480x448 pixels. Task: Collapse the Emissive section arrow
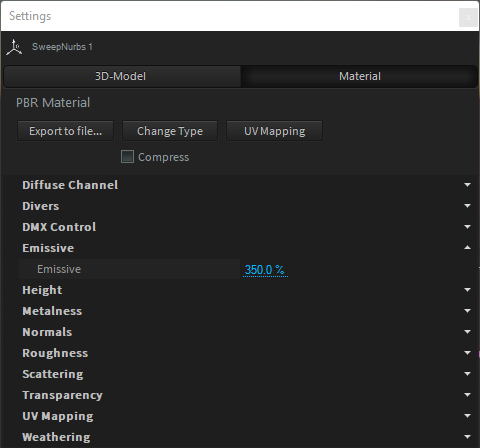467,247
